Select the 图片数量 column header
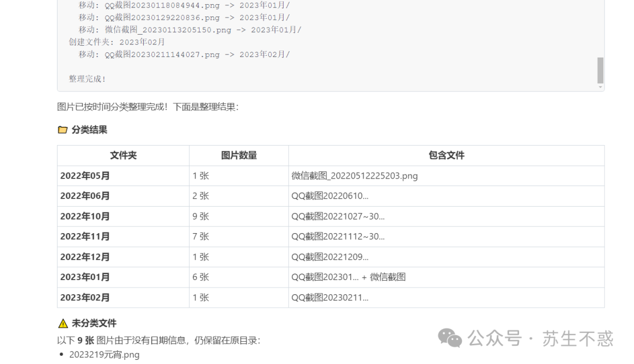This screenshot has height=364, width=634. tap(239, 156)
